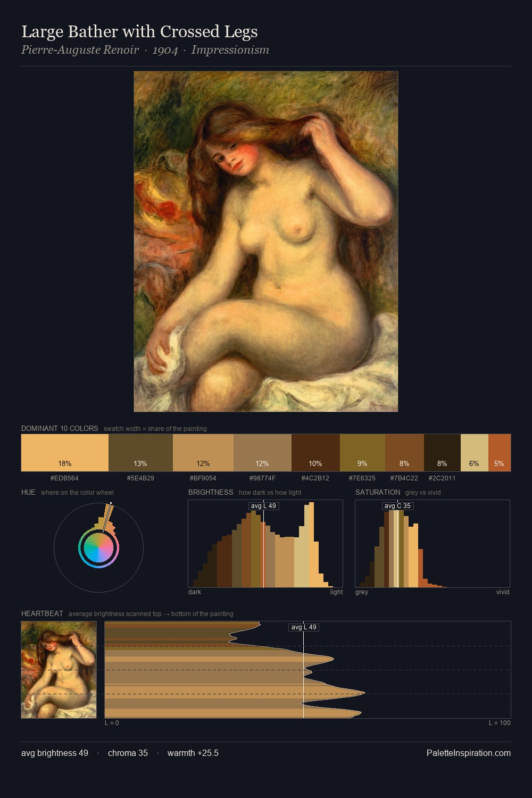Screen dimensions: 532x798
Task: Click the HEARTBEAT section heading
Action: pos(42,613)
